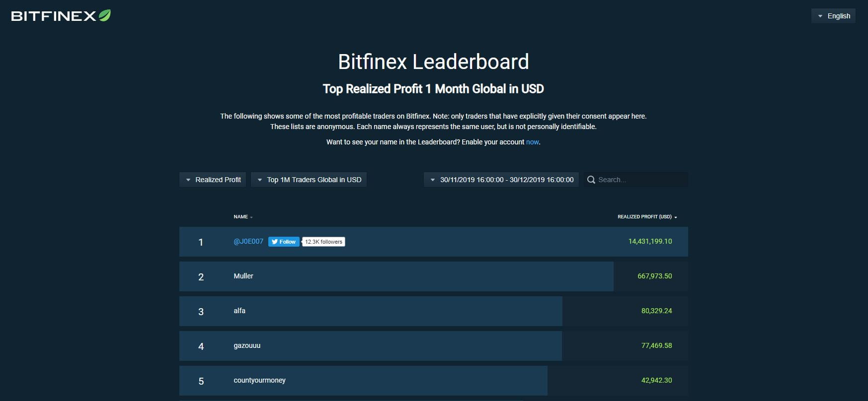Viewport: 868px width, 401px height.
Task: Click the 'now' enable account link
Action: [532, 142]
